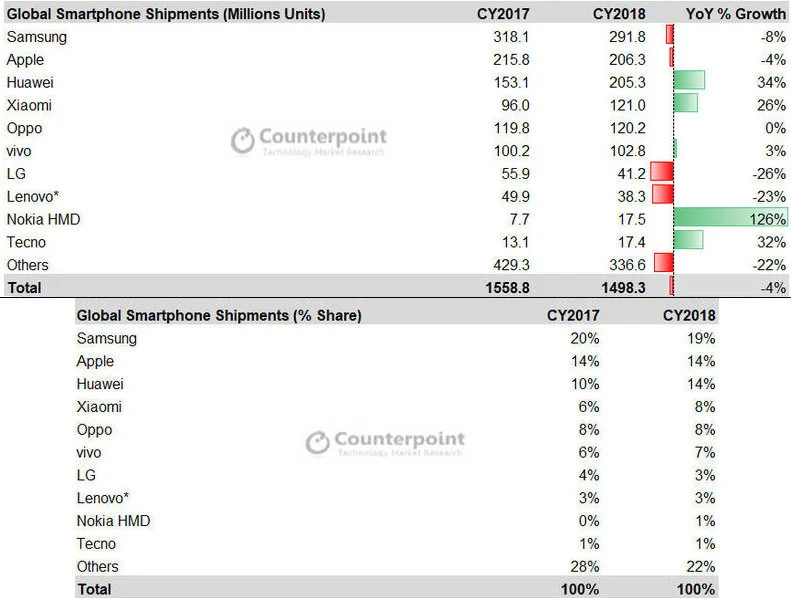Select the red growth bar for LG
This screenshot has height=598, width=791.
coord(661,172)
